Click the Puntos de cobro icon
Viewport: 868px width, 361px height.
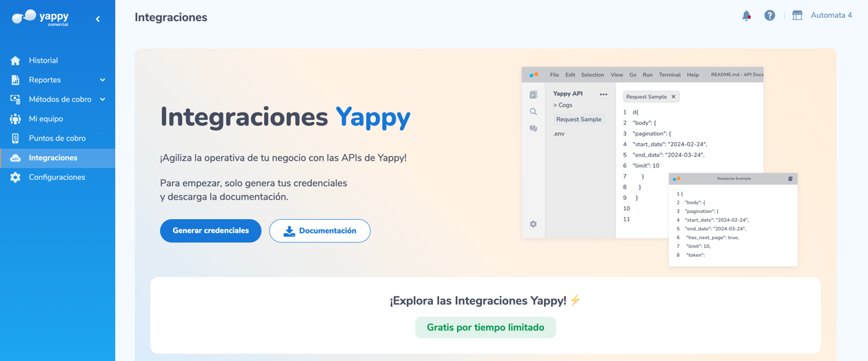coord(15,138)
